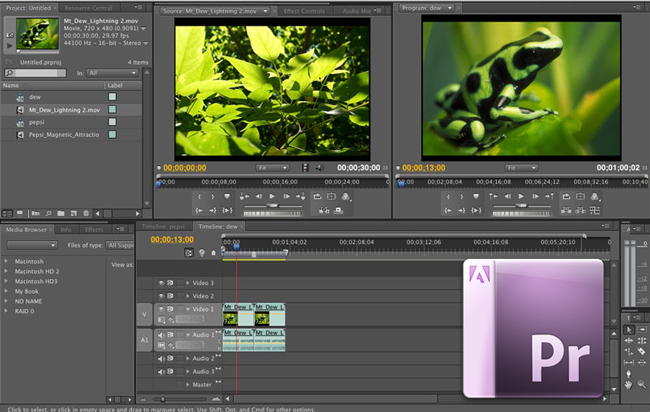This screenshot has height=412, width=650.
Task: Open the Audio Mixer tab
Action: [356, 11]
